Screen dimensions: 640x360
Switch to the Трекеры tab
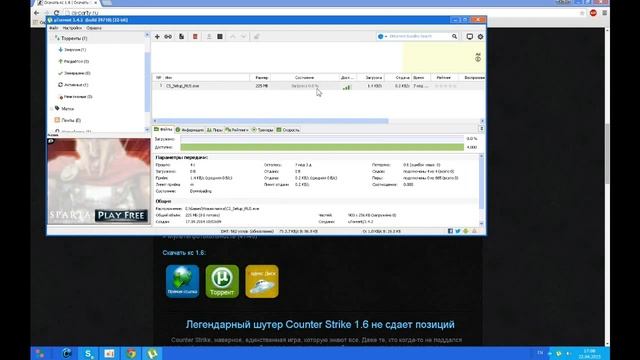pyautogui.click(x=262, y=130)
